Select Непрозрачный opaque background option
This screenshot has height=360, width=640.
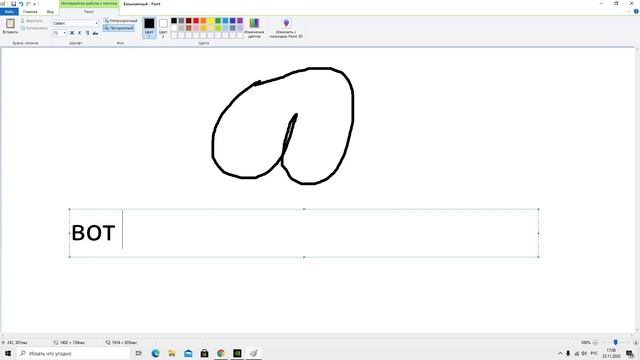[x=120, y=20]
